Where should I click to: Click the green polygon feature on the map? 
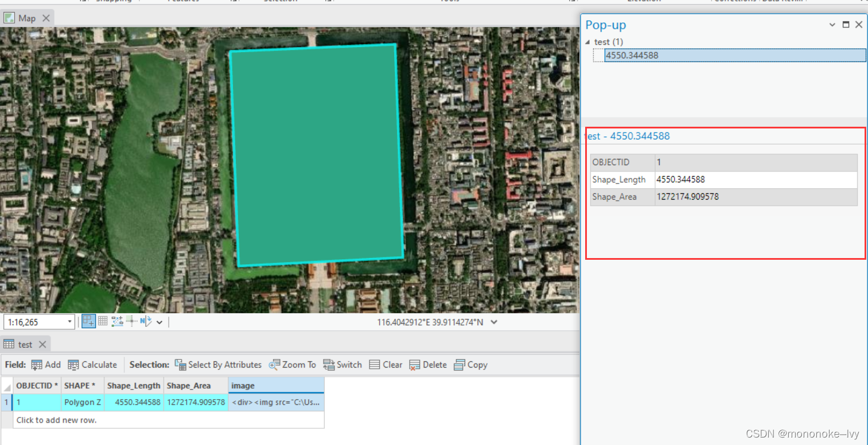(316, 155)
